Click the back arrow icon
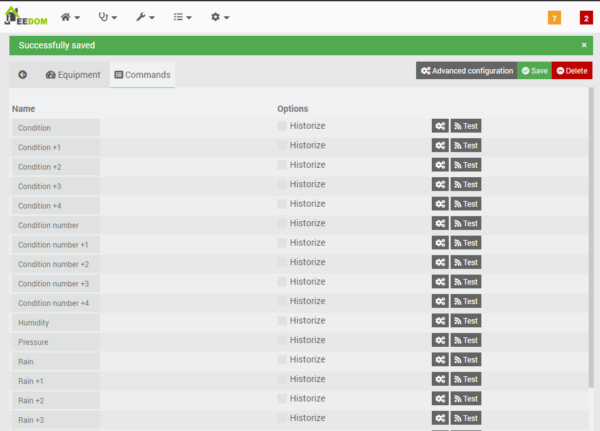 pyautogui.click(x=22, y=75)
